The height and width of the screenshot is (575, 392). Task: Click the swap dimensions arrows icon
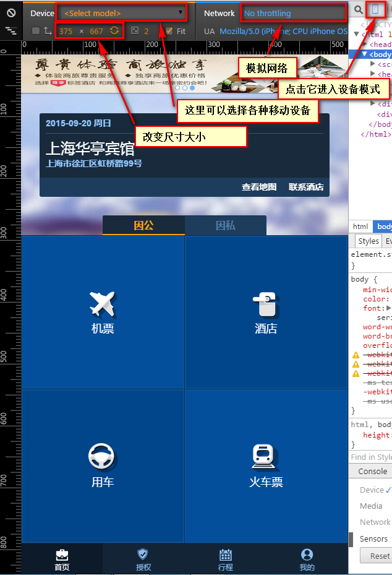point(48,31)
